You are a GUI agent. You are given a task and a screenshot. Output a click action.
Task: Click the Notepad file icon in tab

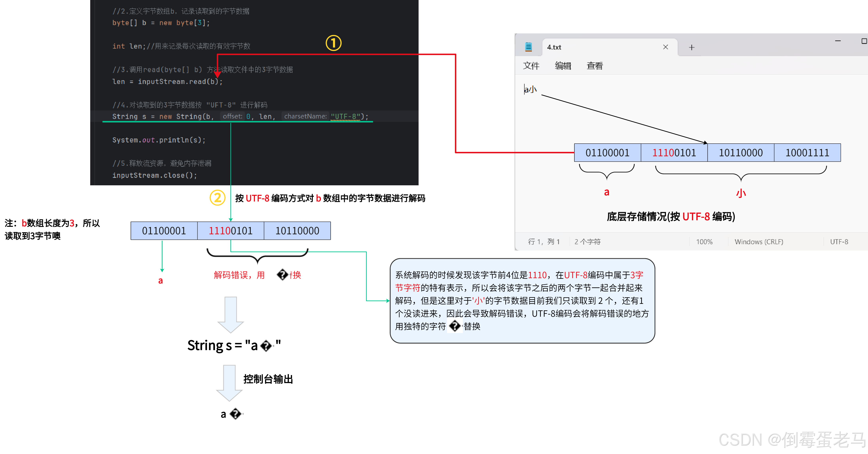click(528, 47)
